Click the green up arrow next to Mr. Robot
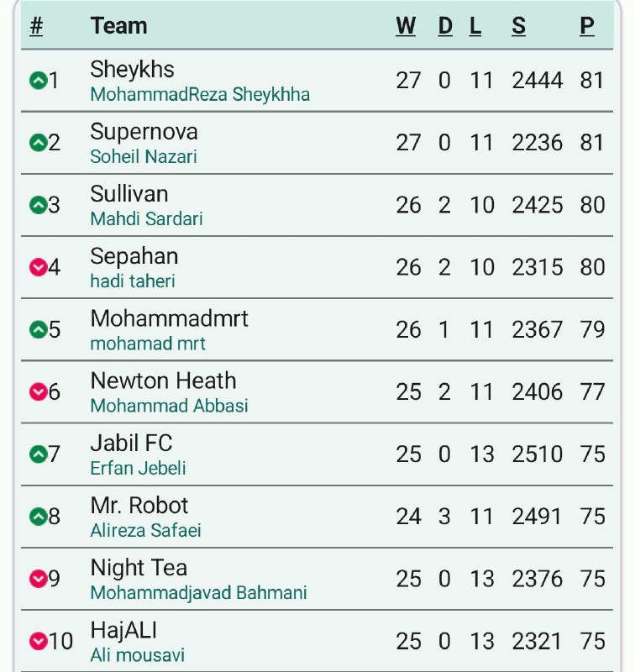The width and height of the screenshot is (635, 672). 38,517
